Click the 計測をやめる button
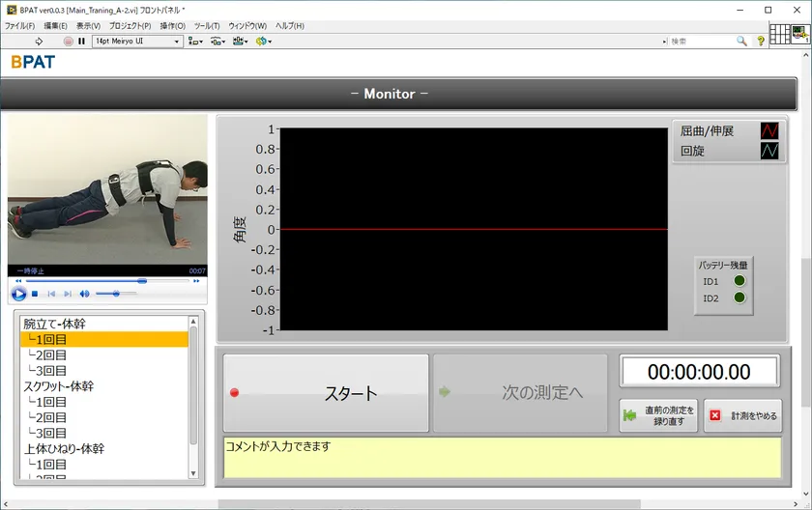The width and height of the screenshot is (812, 510). pos(742,416)
